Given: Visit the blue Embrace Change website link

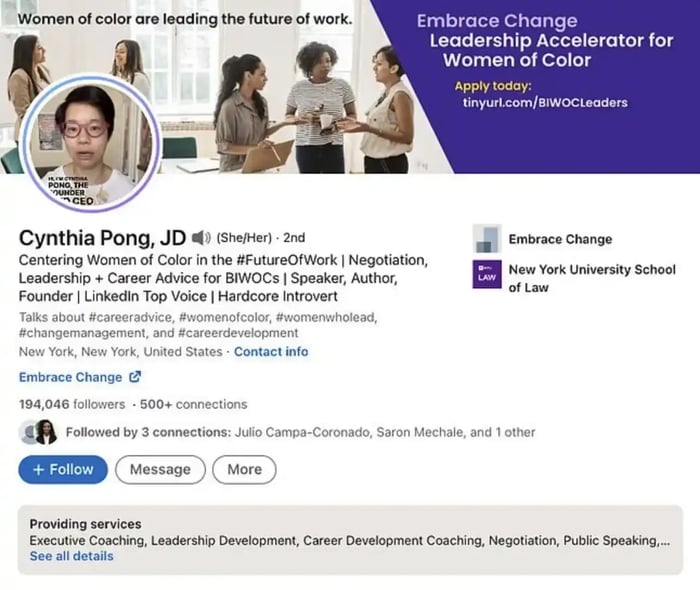Looking at the screenshot, I should pyautogui.click(x=70, y=378).
